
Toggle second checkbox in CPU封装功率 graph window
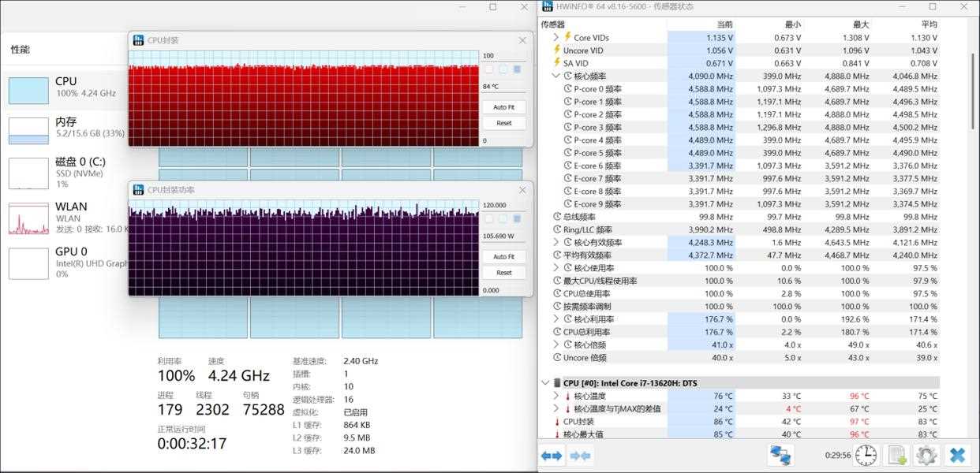(503, 218)
